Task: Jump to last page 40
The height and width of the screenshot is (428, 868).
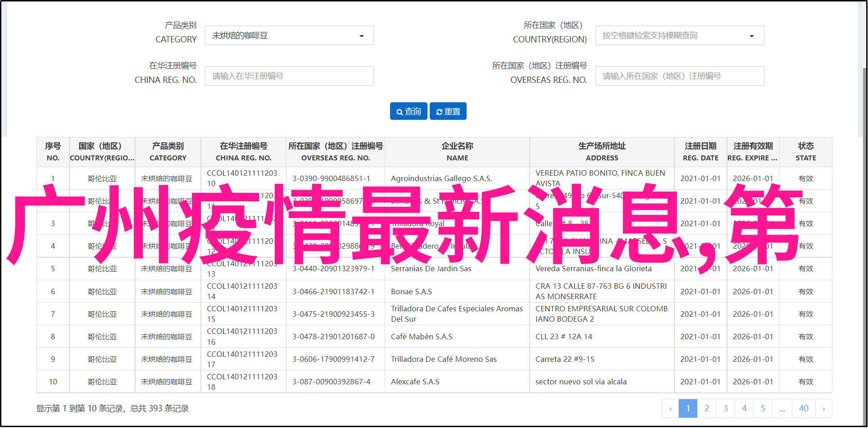Action: [x=804, y=409]
